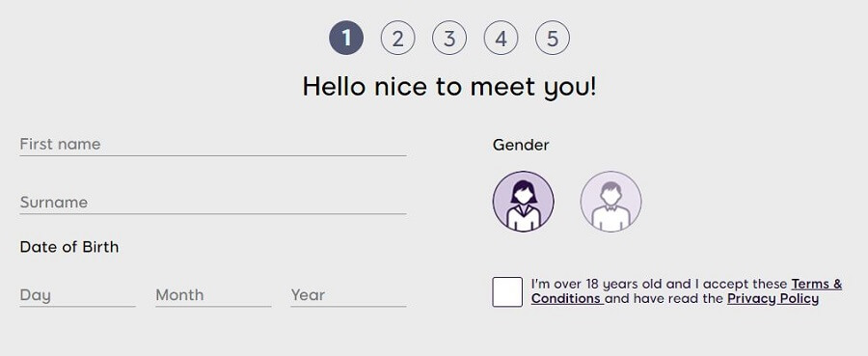Viewport: 868px width, 356px height.
Task: Open the Month birth field
Action: coord(213,295)
